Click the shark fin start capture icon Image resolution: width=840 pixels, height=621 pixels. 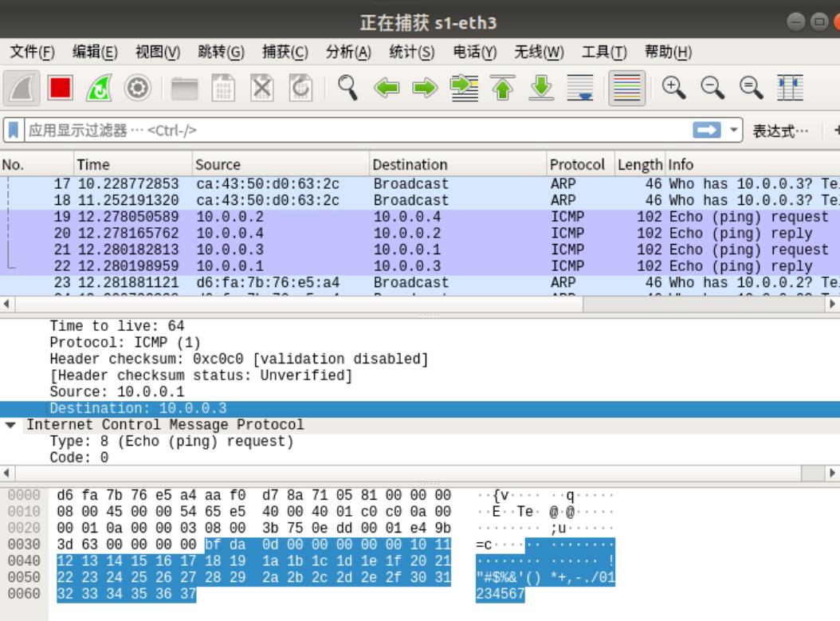(x=22, y=88)
